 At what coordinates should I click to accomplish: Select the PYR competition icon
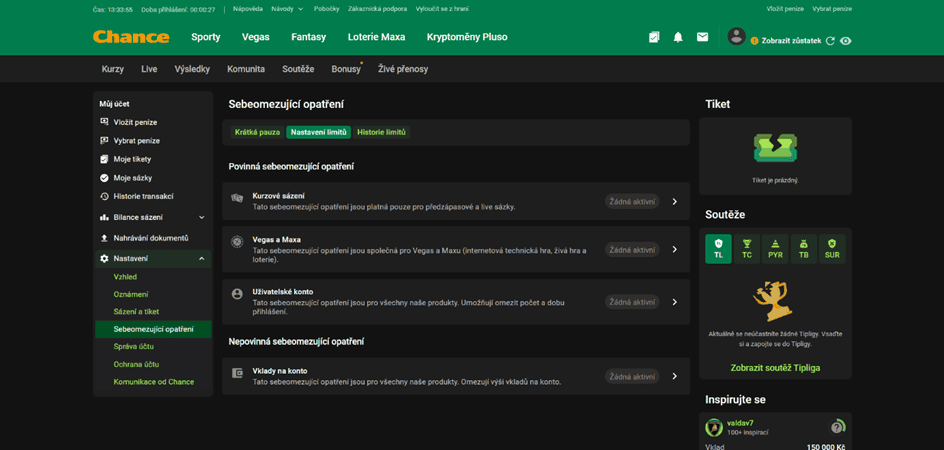tap(775, 249)
